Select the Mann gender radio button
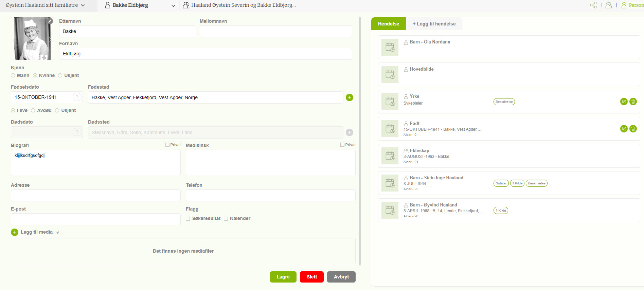Viewport: 644px width, 290px height. click(x=13, y=75)
